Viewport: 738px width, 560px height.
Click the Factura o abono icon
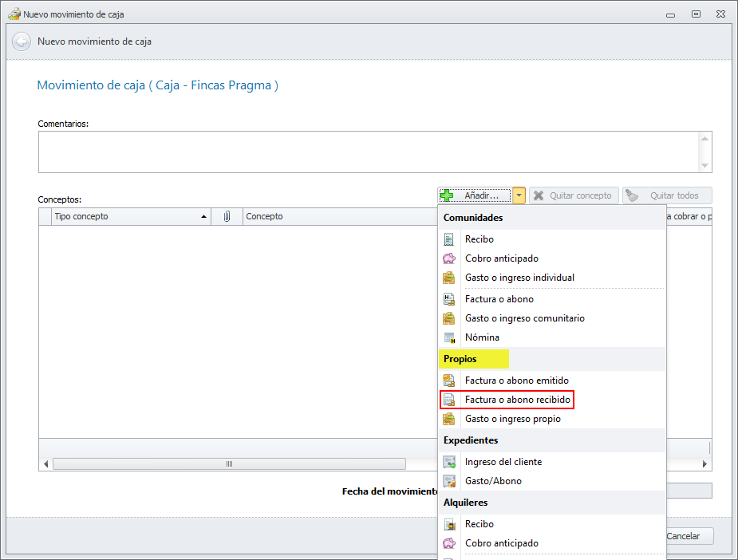click(449, 299)
